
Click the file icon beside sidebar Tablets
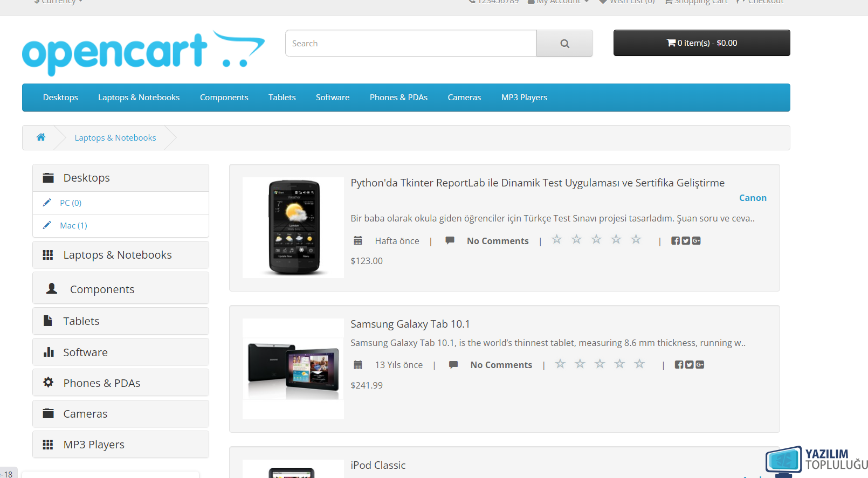tap(48, 321)
